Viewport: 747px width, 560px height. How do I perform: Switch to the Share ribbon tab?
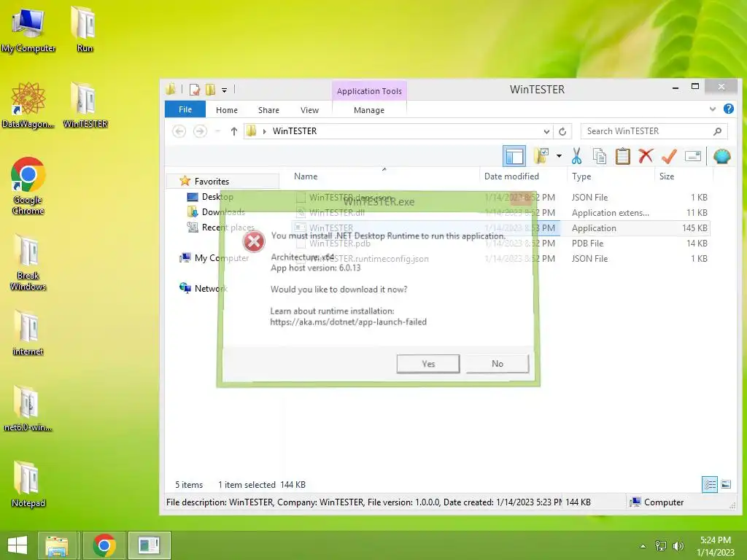(268, 110)
